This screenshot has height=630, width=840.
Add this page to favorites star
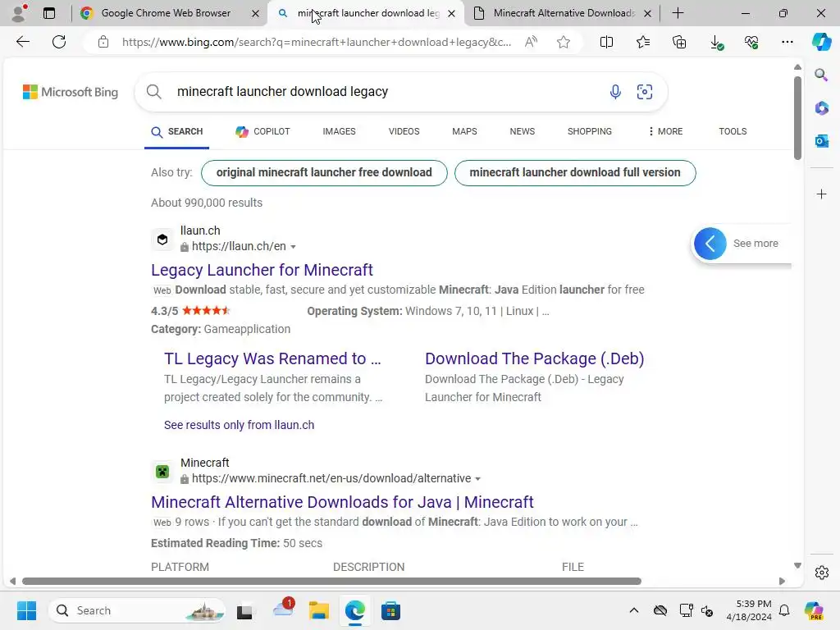563,42
